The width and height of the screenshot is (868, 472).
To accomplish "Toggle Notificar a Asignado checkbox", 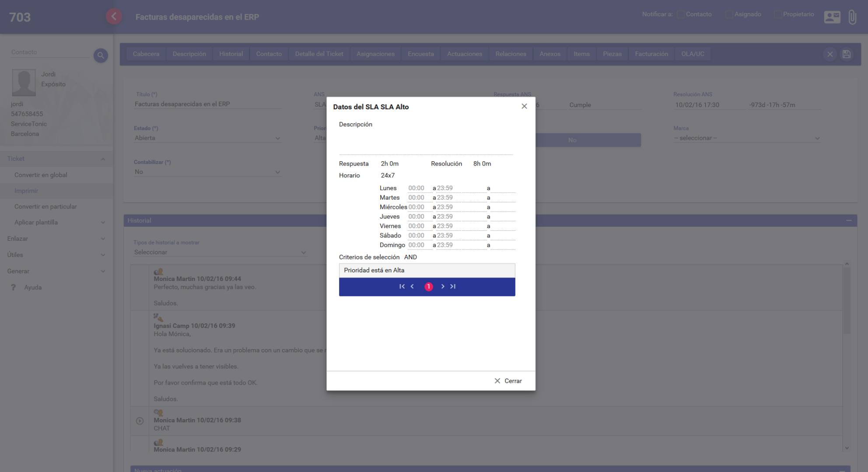I will [x=729, y=14].
